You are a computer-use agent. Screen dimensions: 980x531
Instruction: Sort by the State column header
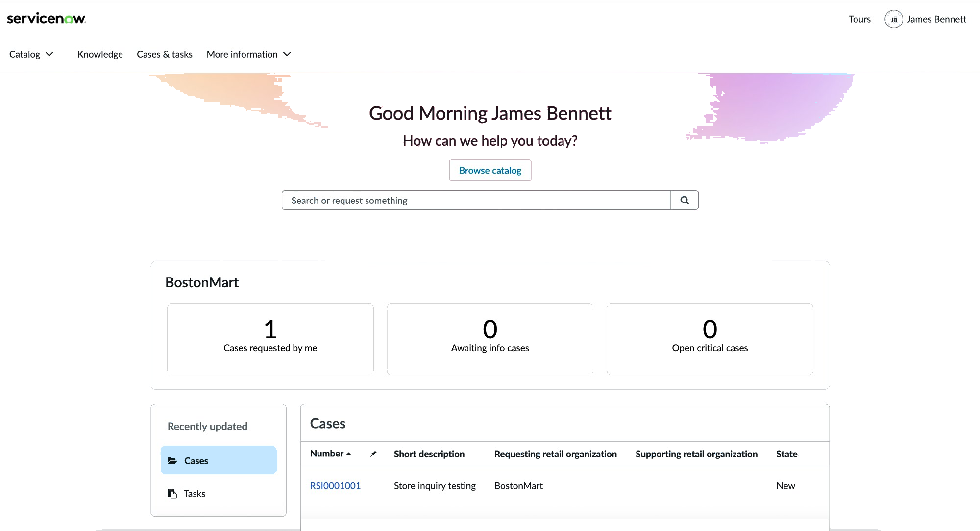click(x=787, y=454)
